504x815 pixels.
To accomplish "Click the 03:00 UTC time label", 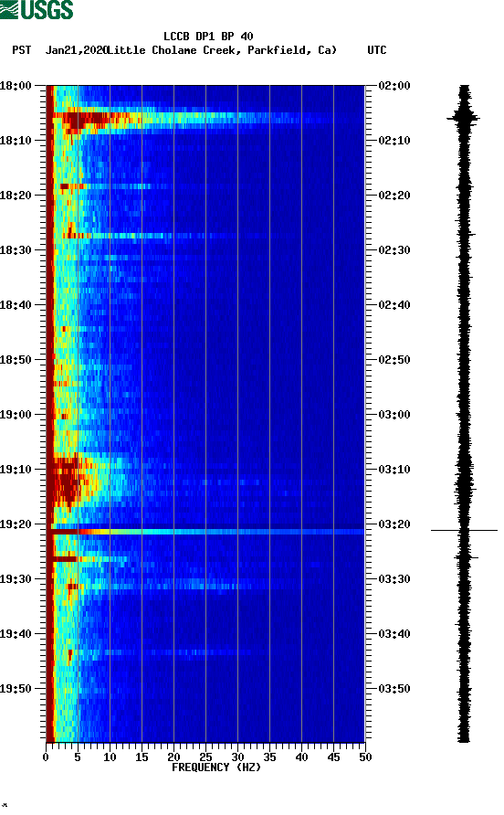I will click(394, 415).
